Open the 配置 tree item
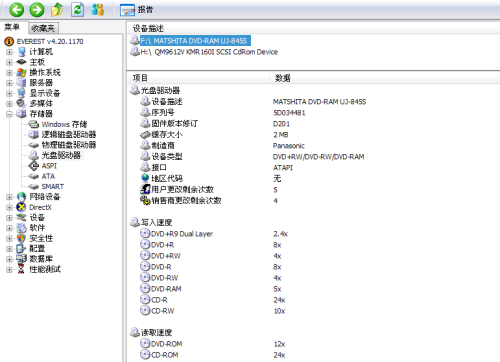This screenshot has height=362, width=500. tap(37, 249)
